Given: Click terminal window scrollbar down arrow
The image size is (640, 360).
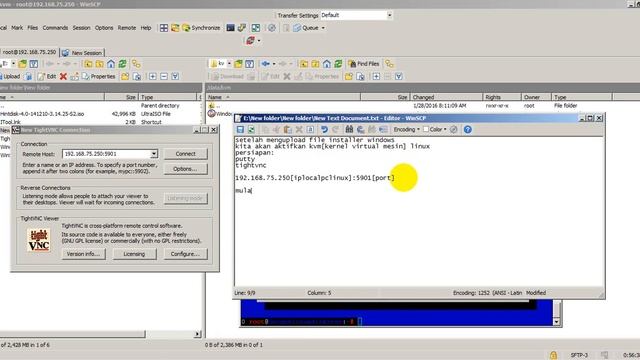Looking at the screenshot, I should [x=557, y=322].
